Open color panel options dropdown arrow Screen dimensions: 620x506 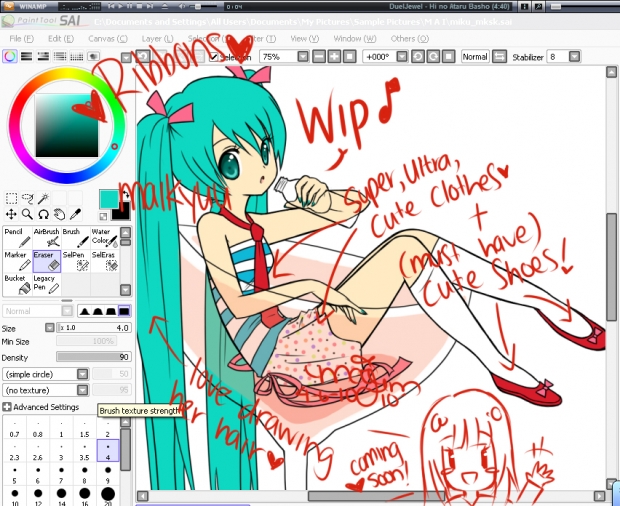pos(126,58)
